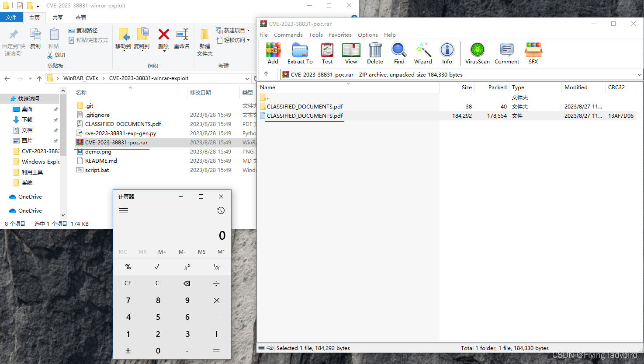Click the calculator backspace key
This screenshot has width=644, height=364.
click(x=187, y=283)
